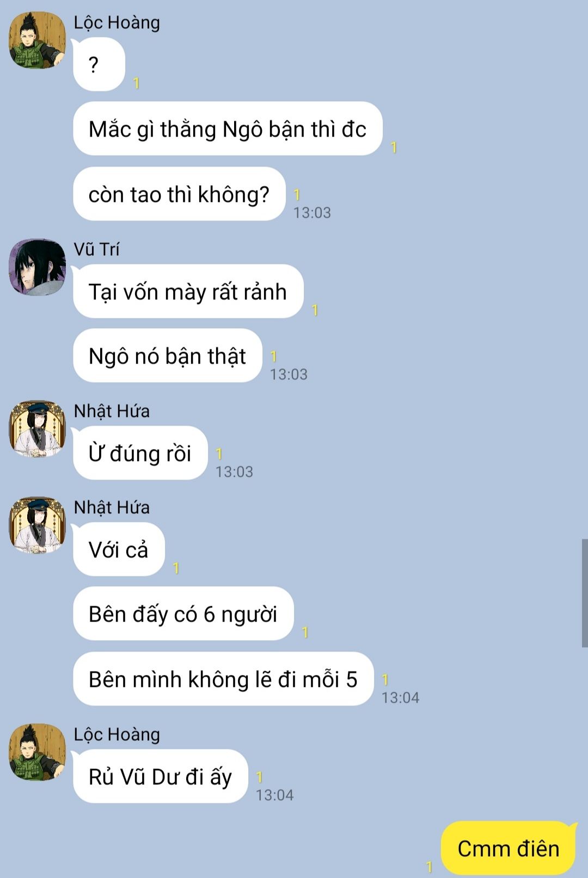Select the "Với cả" message bubble
Viewport: 588px width, 878px height.
click(x=119, y=549)
